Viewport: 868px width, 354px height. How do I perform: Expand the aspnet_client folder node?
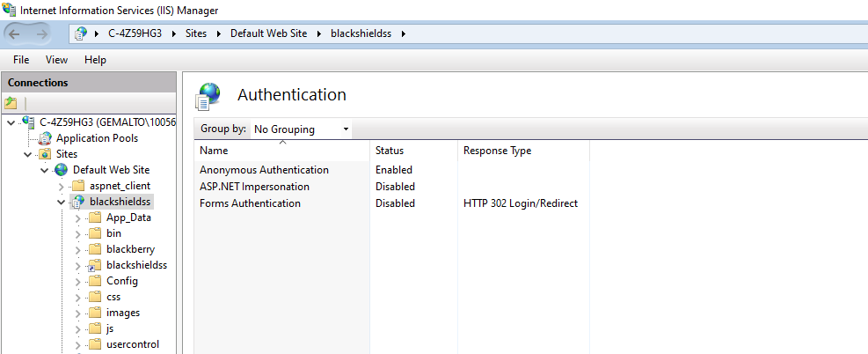click(x=62, y=186)
